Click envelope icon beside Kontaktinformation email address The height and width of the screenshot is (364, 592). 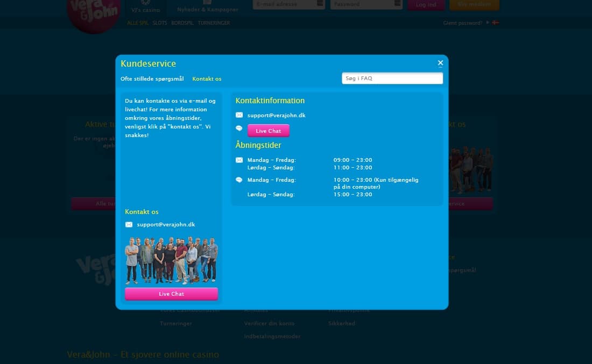pos(239,115)
